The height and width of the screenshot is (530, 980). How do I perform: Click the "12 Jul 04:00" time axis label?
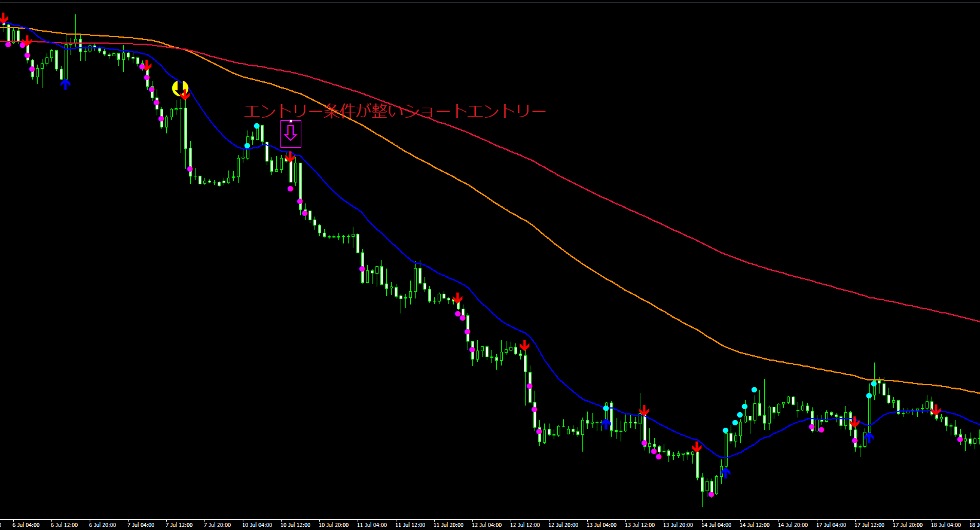tap(487, 525)
